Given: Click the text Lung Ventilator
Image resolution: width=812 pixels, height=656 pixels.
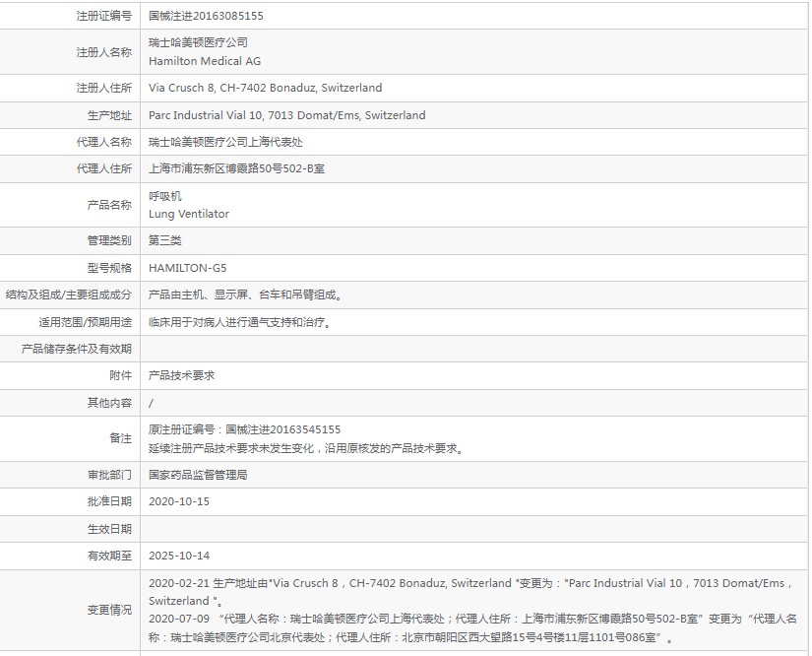Looking at the screenshot, I should click(x=189, y=214).
